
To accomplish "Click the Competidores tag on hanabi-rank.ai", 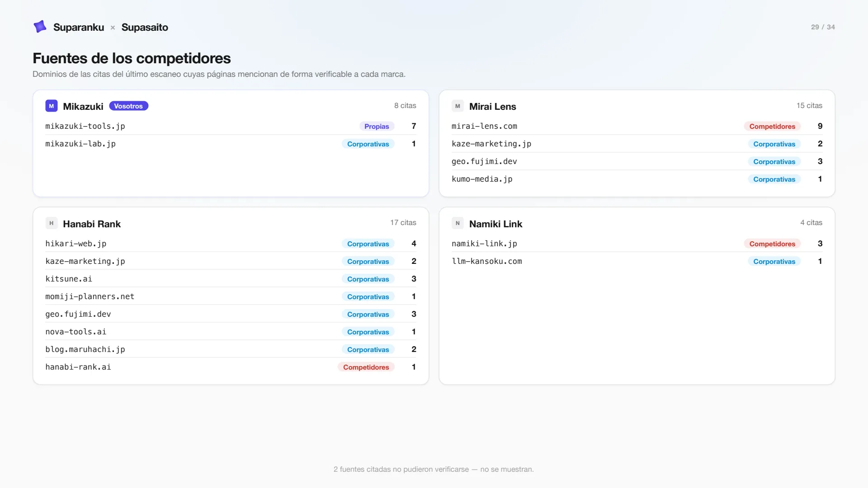I will click(x=366, y=367).
